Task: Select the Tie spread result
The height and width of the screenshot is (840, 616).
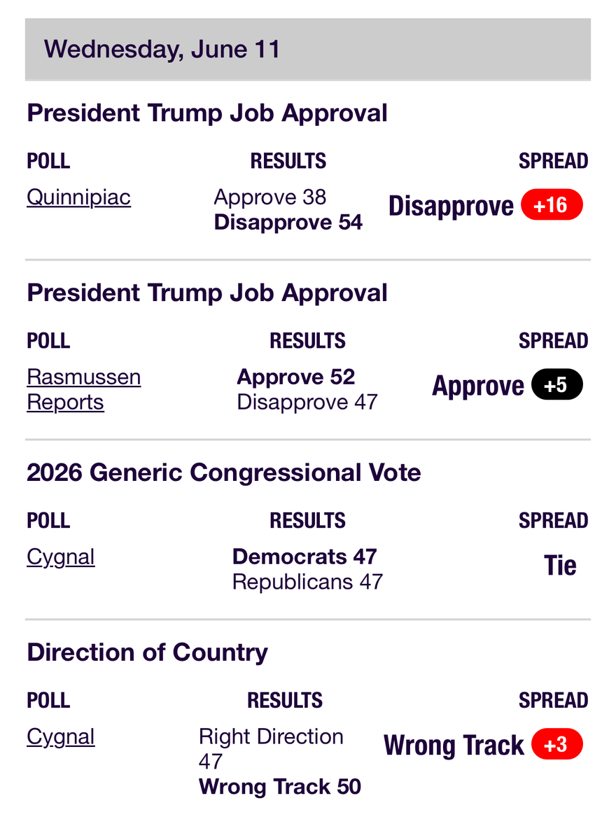Action: pos(560,566)
